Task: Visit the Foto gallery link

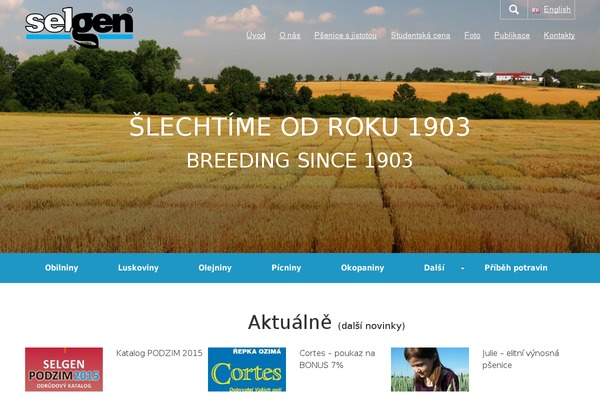Action: point(472,35)
